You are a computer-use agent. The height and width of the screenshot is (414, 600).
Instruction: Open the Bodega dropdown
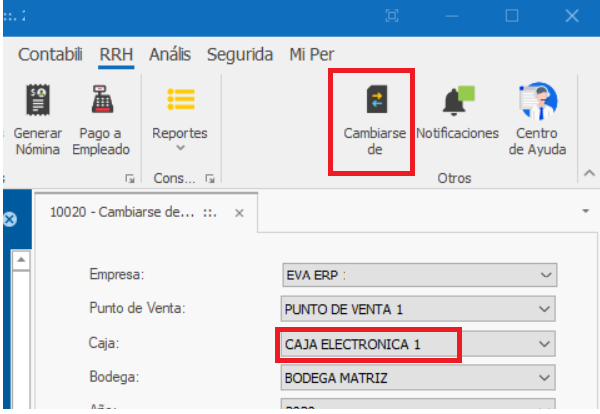(544, 377)
